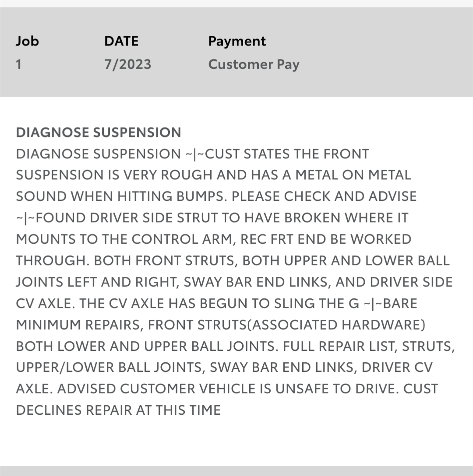The height and width of the screenshot is (476, 473).
Task: Click the Payment column label
Action: coord(237,41)
